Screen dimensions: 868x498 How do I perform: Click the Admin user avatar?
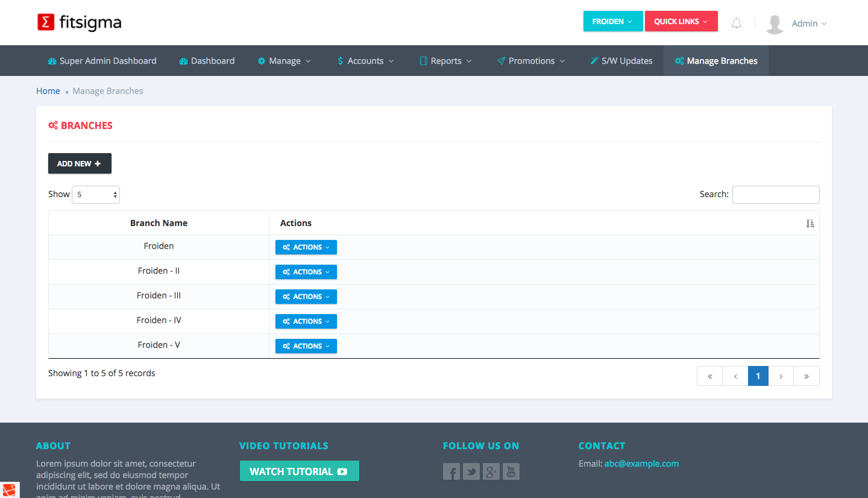(x=775, y=24)
